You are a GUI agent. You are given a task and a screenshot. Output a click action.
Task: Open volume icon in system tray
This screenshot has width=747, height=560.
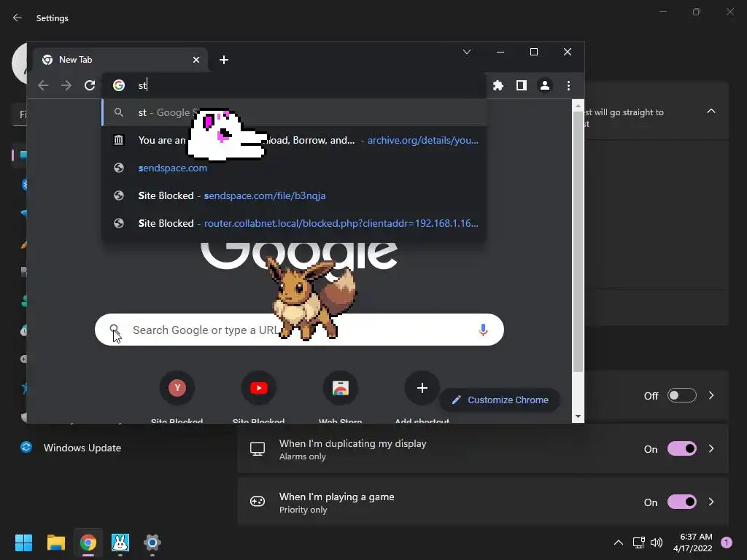point(657,542)
